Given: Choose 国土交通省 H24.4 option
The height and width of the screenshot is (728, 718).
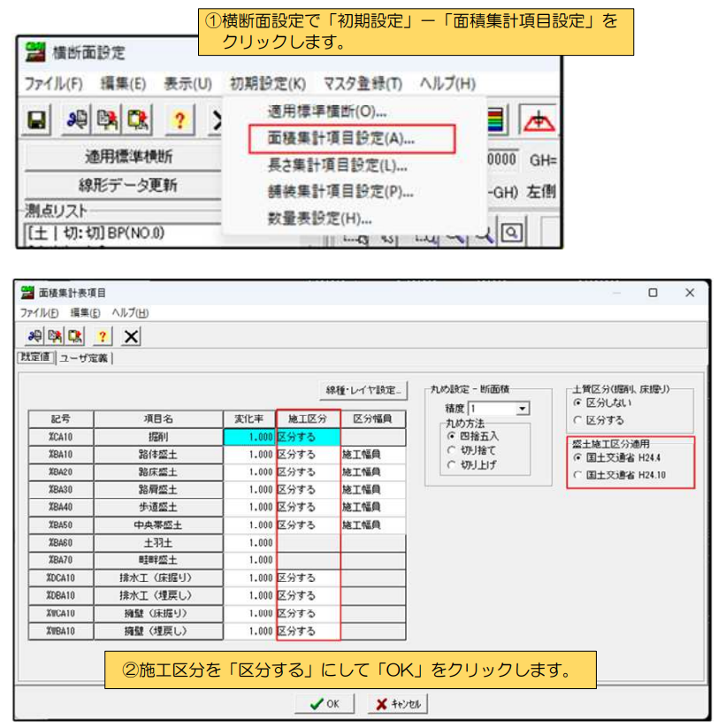Looking at the screenshot, I should [617, 457].
